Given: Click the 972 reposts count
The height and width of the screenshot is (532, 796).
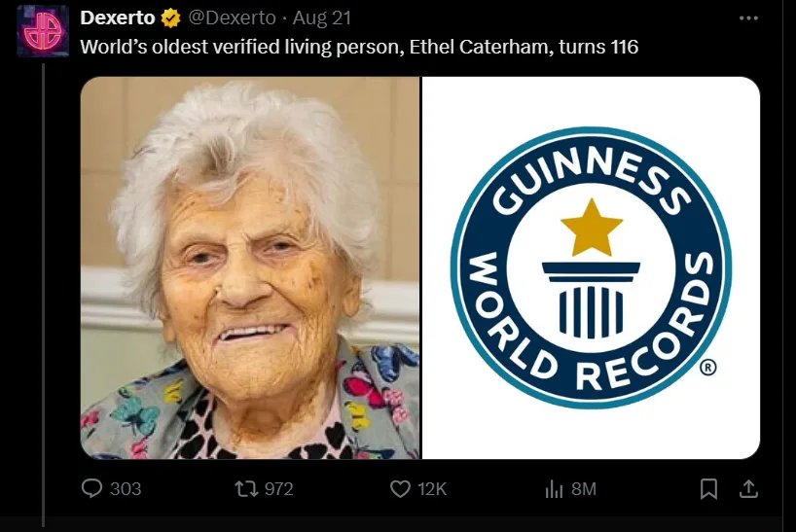Looking at the screenshot, I should pos(278,489).
